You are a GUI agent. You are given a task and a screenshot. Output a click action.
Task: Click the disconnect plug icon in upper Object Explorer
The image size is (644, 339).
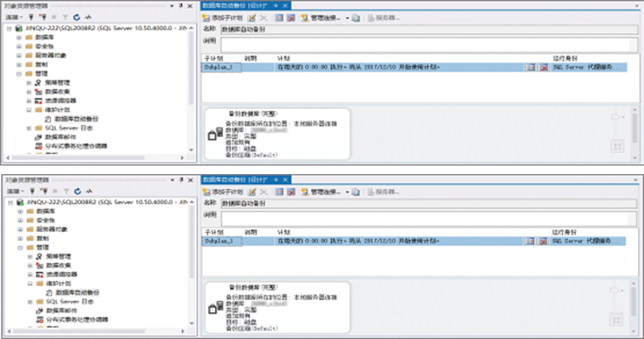click(41, 16)
